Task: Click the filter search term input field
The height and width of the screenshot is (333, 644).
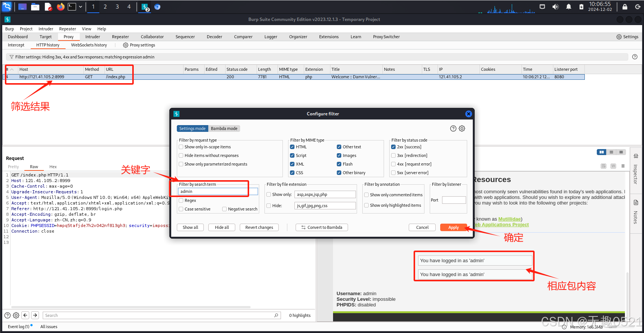Action: tap(218, 191)
